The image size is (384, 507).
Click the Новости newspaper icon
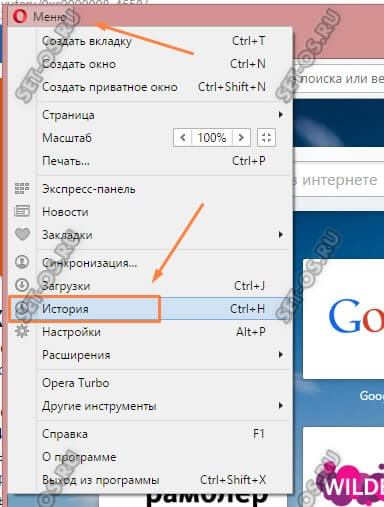pyautogui.click(x=22, y=211)
